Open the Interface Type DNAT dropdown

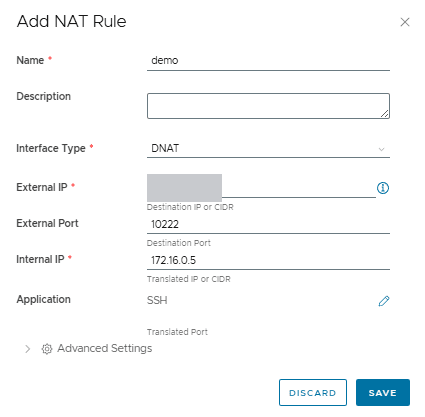268,148
